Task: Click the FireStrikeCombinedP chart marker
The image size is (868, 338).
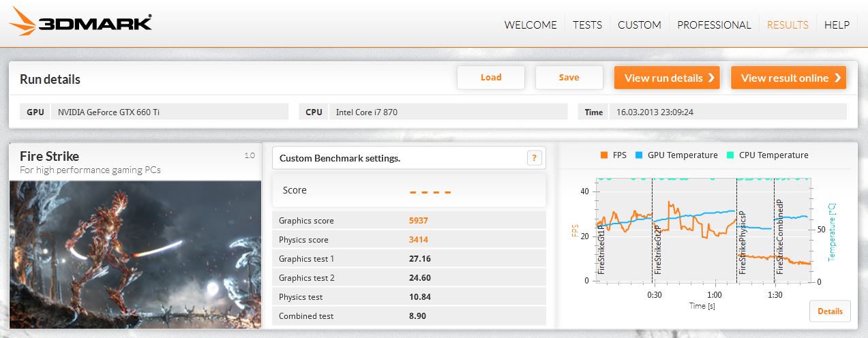Action: [780, 237]
